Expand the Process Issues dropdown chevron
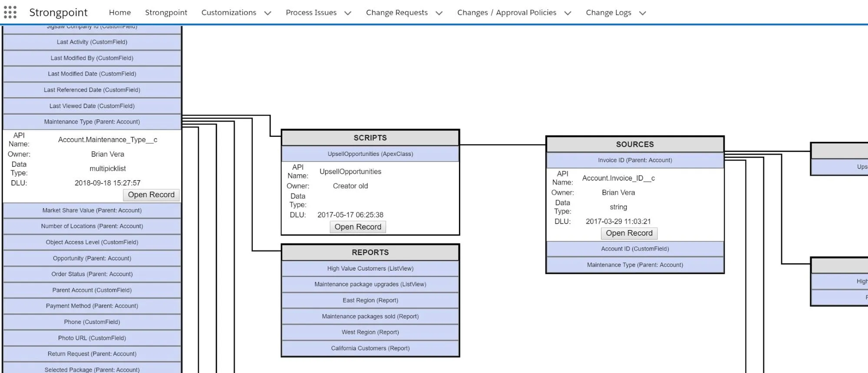868x373 pixels. pos(348,13)
